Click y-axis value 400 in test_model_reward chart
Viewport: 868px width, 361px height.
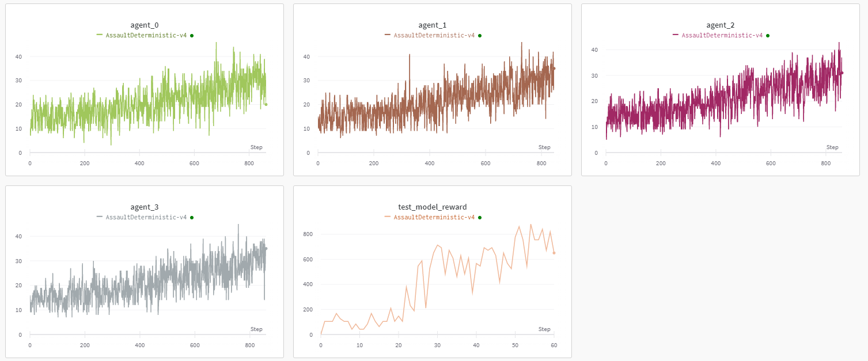coord(308,284)
